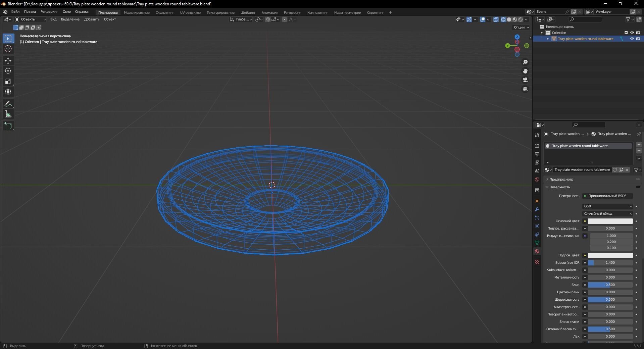Image resolution: width=644 pixels, height=349 pixels.
Task: Open the Particles properties tab
Action: click(x=537, y=217)
